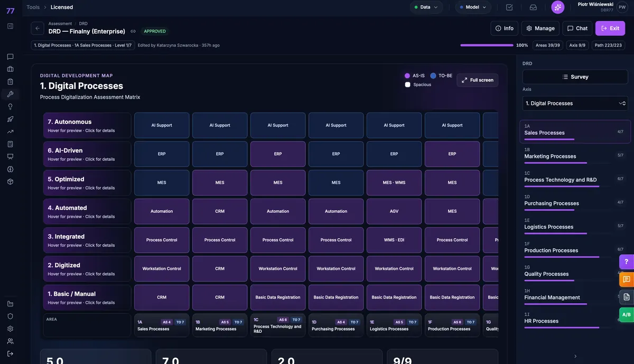
Task: Click the 77 logo at top left
Action: point(10,11)
